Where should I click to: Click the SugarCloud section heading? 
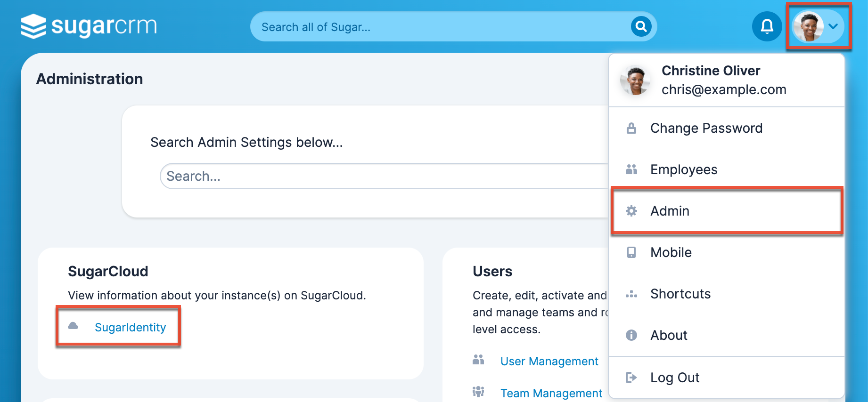[x=108, y=271]
